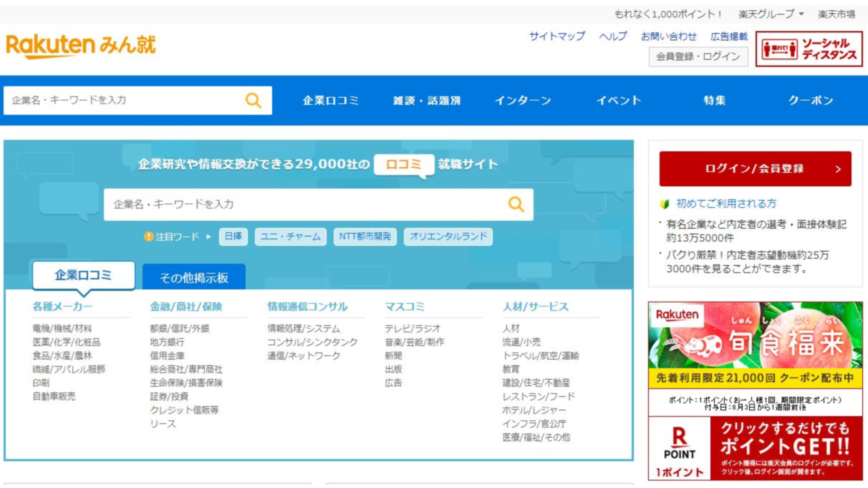Expand the 楽天グループ dropdown
The image size is (868, 488).
[x=801, y=14]
